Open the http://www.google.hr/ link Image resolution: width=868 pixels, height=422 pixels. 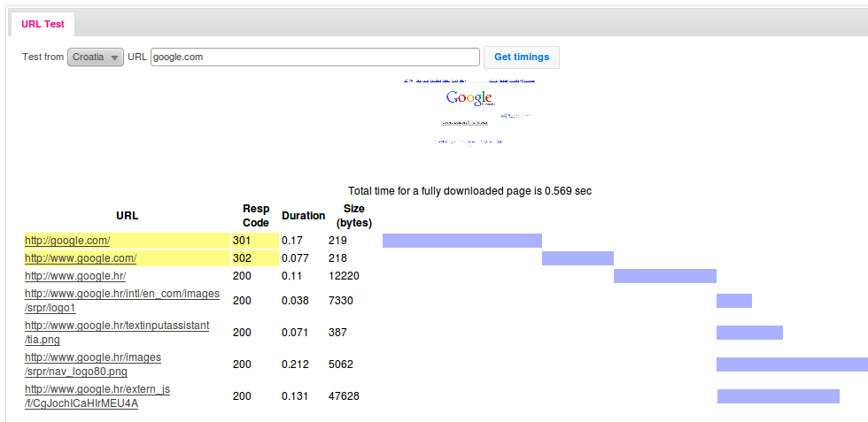(75, 275)
